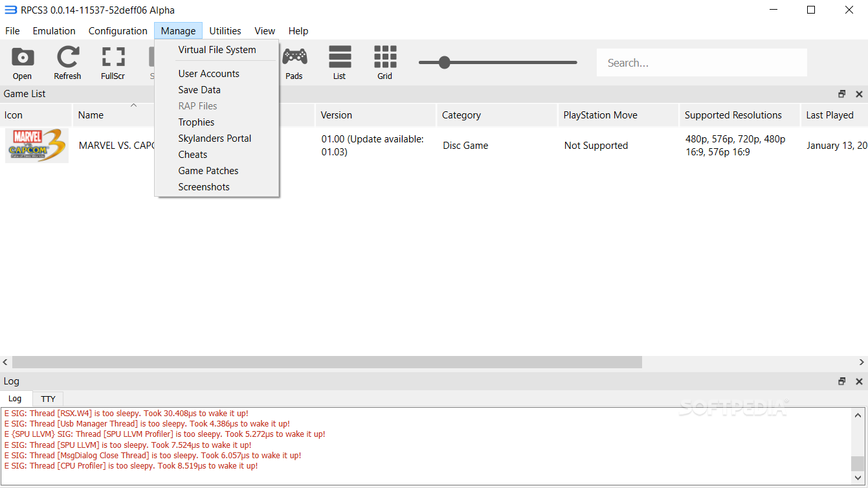Open the View menu
The width and height of the screenshot is (868, 488).
265,30
